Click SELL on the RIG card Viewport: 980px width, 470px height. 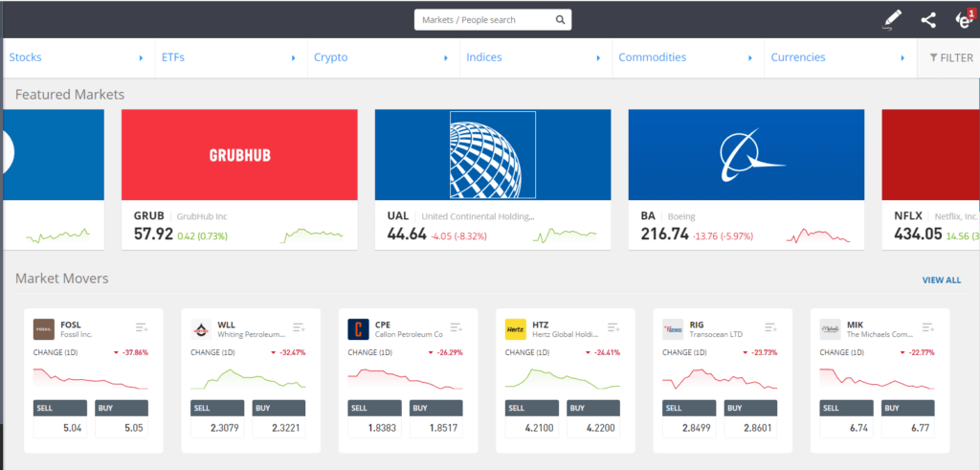[x=689, y=408]
